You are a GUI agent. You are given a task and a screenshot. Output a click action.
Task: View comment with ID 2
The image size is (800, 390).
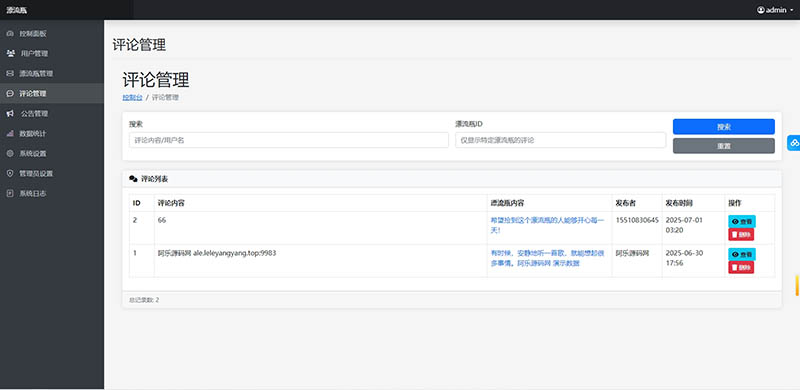[x=742, y=222]
